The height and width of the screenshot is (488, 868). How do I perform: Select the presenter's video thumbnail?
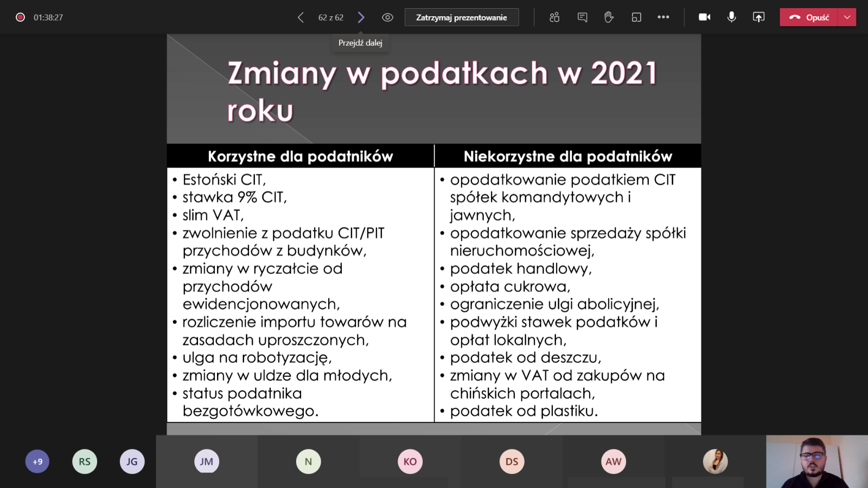point(816,461)
